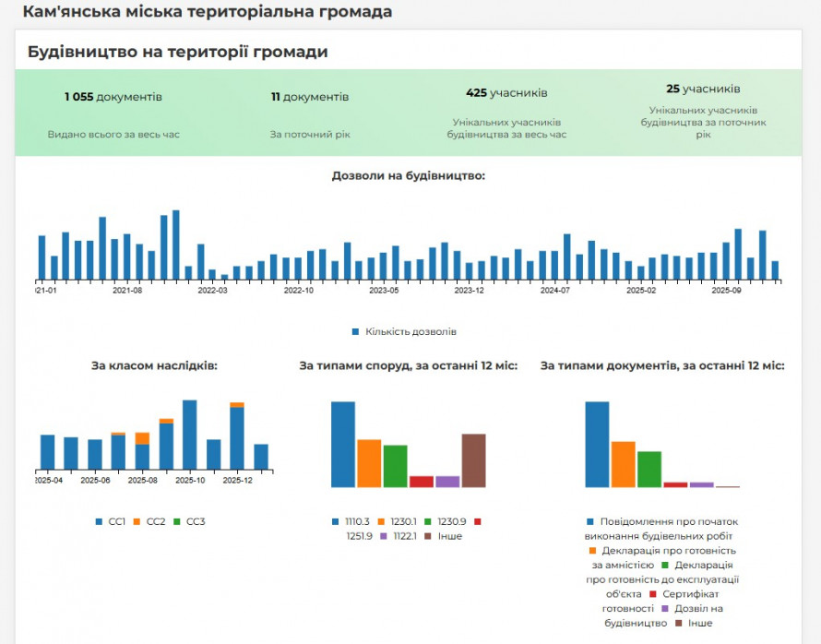Click 'Будівництво на території громади' heading
This screenshot has width=821, height=644.
177,52
